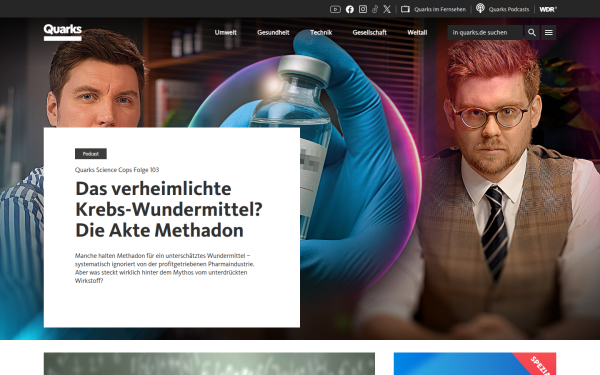
Task: Open the Quarks YouTube channel icon
Action: 335,9
